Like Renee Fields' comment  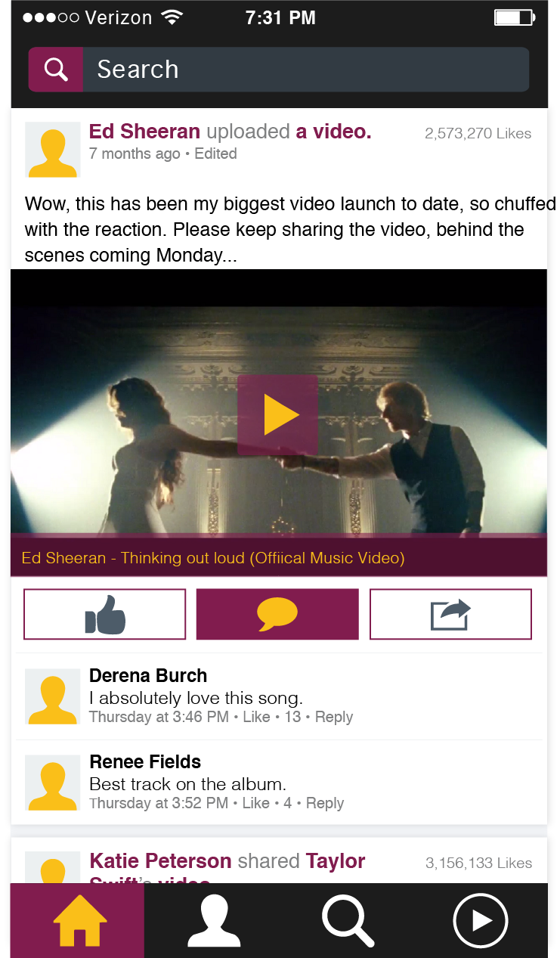[x=255, y=803]
